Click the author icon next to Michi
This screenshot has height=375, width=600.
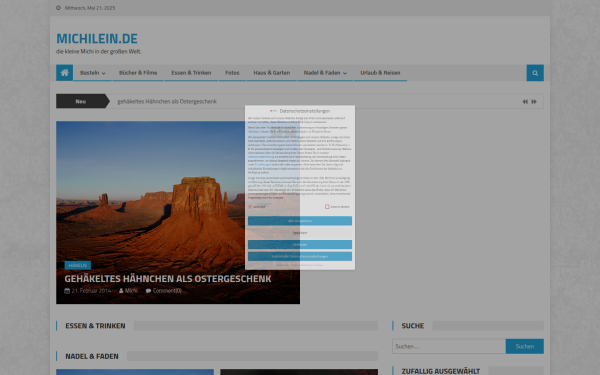coord(121,291)
